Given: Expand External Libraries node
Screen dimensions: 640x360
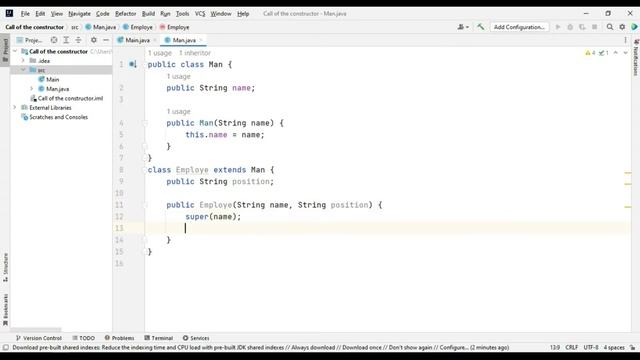Looking at the screenshot, I should 15,107.
